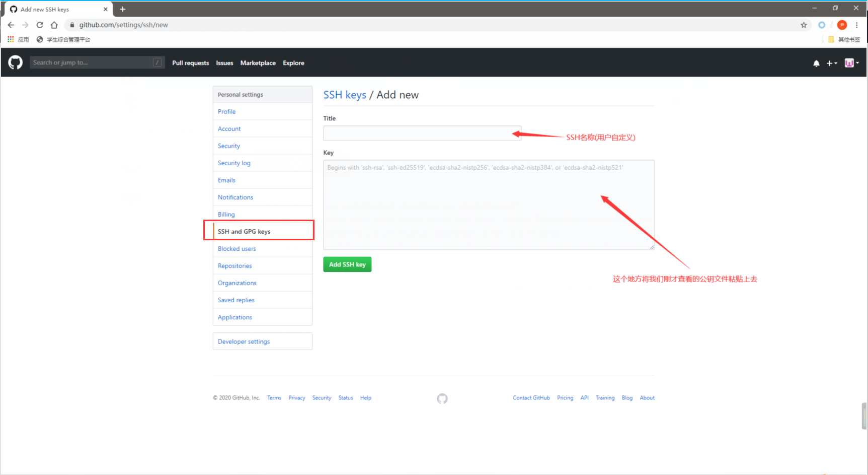Screen dimensions: 868x475
Task: Reload the page with refresh icon
Action: (x=40, y=25)
